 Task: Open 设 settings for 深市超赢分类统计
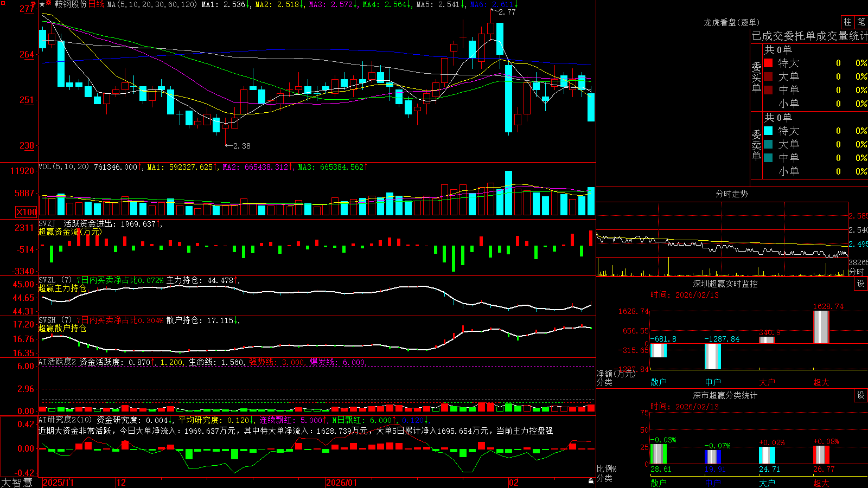(x=861, y=395)
